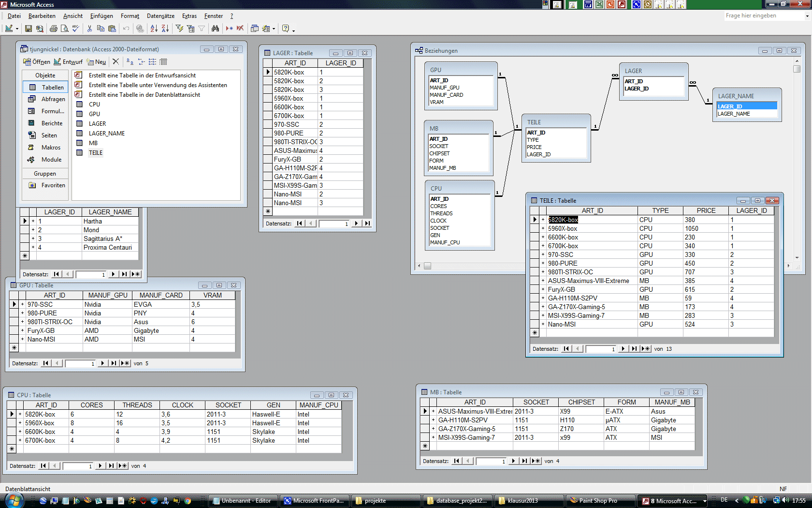The image size is (812, 508).
Task: Click vertical scrollbar of Beziehungen window
Action: (x=797, y=160)
